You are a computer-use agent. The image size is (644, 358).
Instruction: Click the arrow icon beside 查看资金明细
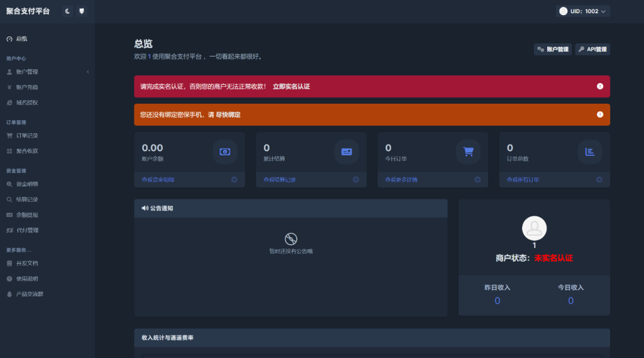[234, 180]
